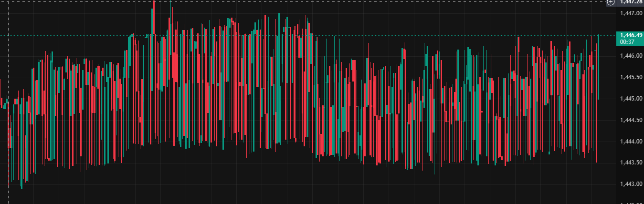644x204 pixels.
Task: Click the 1,446.00 price axis label
Action: pos(630,56)
